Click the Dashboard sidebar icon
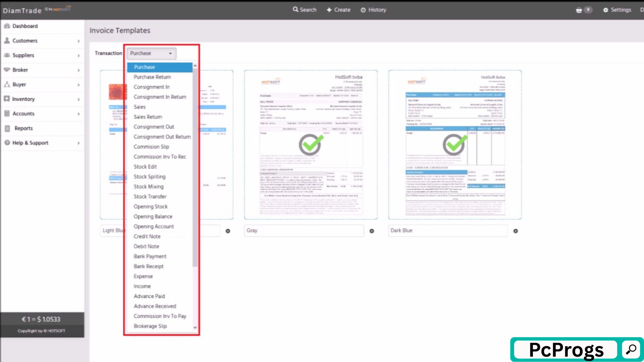 click(7, 26)
